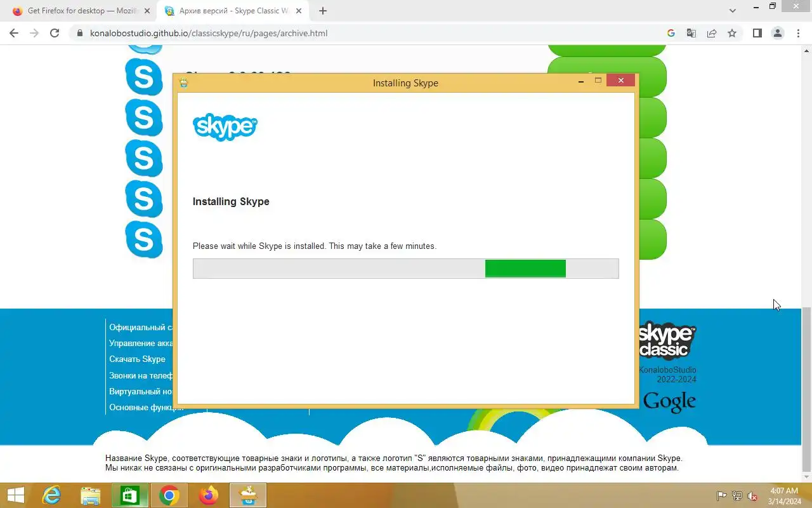Click the browser forward arrow
Viewport: 812px width, 508px height.
[34, 33]
